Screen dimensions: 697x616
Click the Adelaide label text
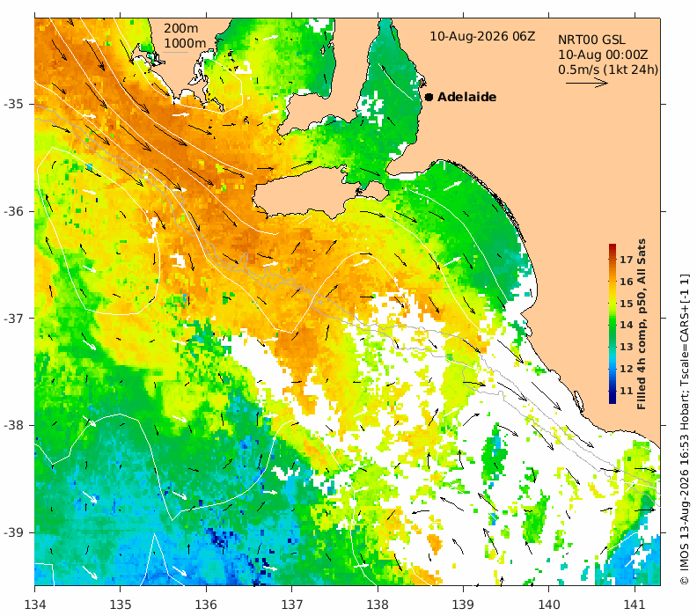pos(466,97)
